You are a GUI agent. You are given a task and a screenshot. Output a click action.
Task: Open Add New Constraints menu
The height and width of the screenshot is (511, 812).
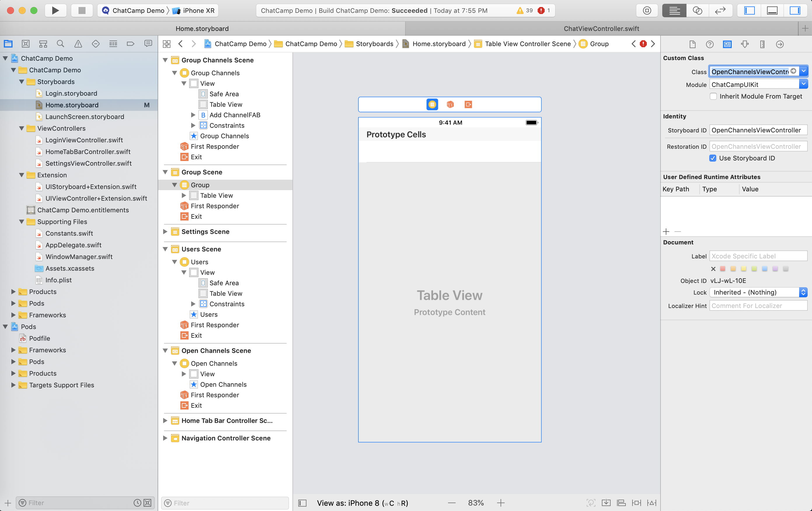[636, 503]
